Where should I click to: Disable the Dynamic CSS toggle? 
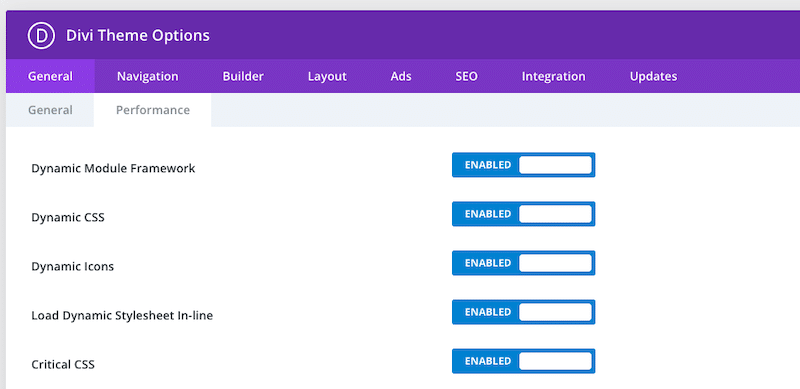(x=523, y=214)
